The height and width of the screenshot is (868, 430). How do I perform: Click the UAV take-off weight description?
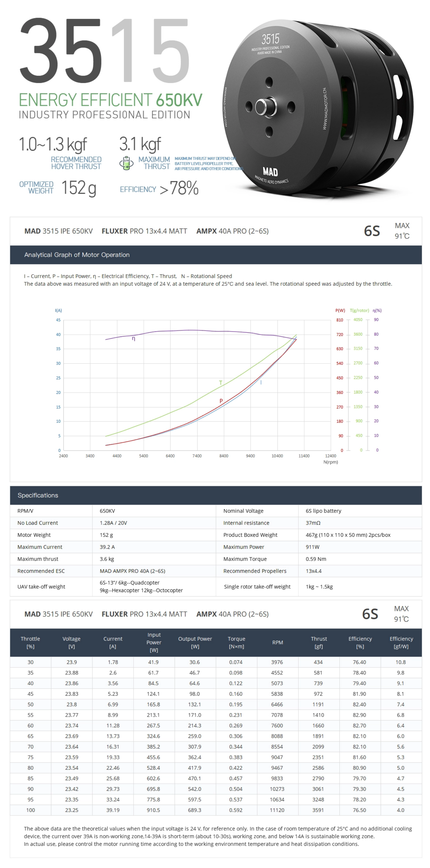(141, 587)
